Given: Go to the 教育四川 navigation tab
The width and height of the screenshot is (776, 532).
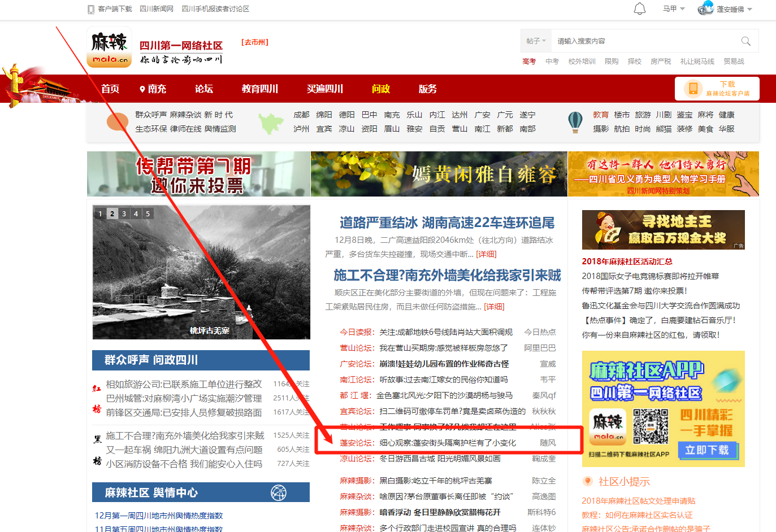Looking at the screenshot, I should [x=259, y=89].
